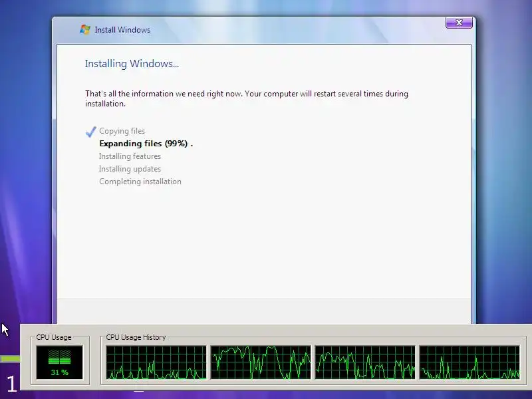Click the 'Copying files' step
The width and height of the screenshot is (532, 399).
(x=122, y=131)
